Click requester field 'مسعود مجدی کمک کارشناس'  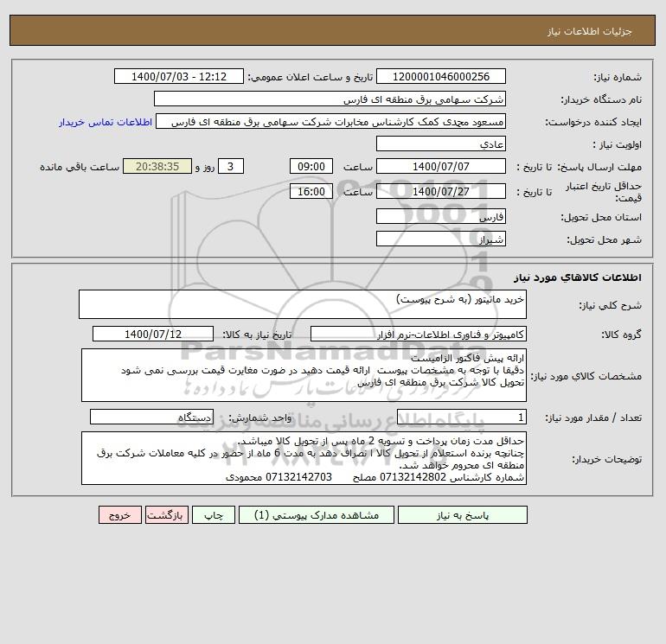pos(331,121)
